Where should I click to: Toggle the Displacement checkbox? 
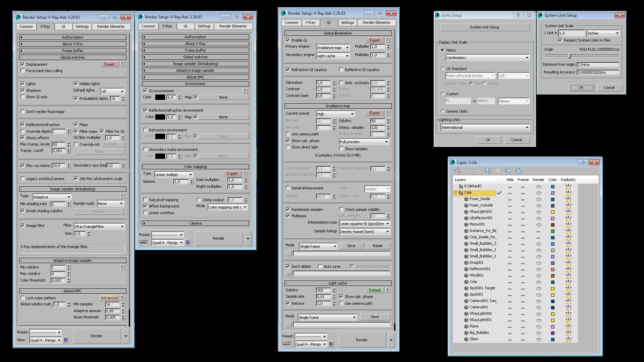point(22,64)
